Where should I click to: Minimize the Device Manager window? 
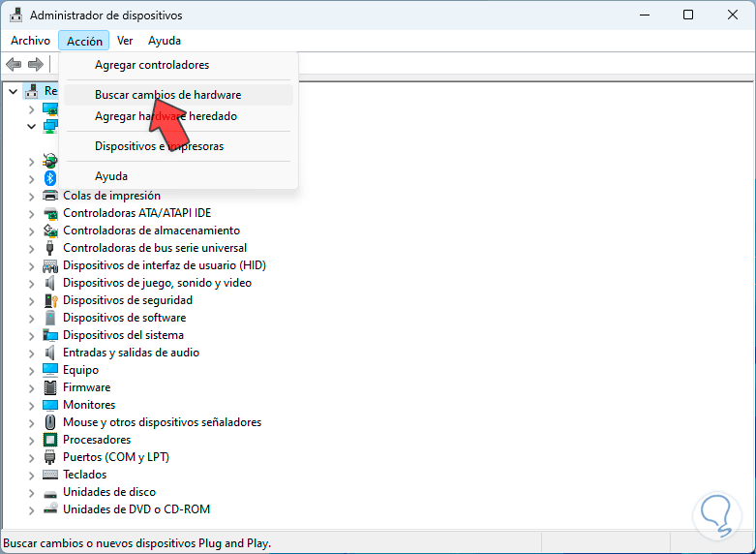click(645, 15)
